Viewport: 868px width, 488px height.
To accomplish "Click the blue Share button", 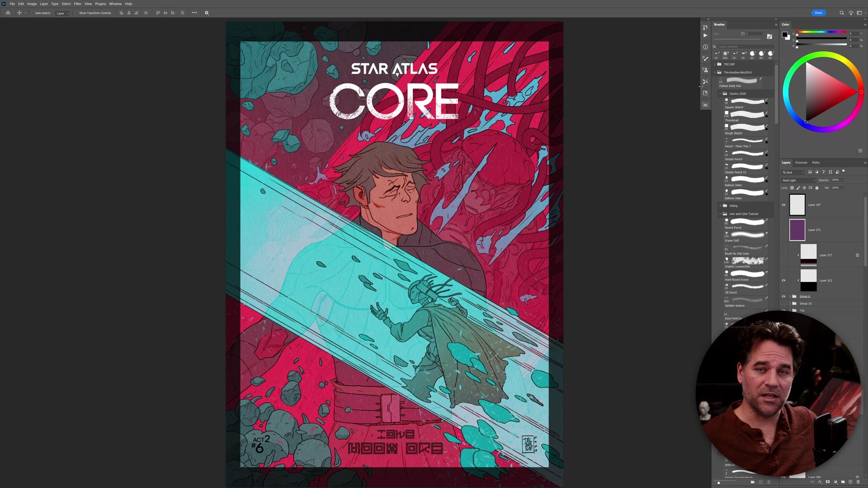I will click(818, 13).
